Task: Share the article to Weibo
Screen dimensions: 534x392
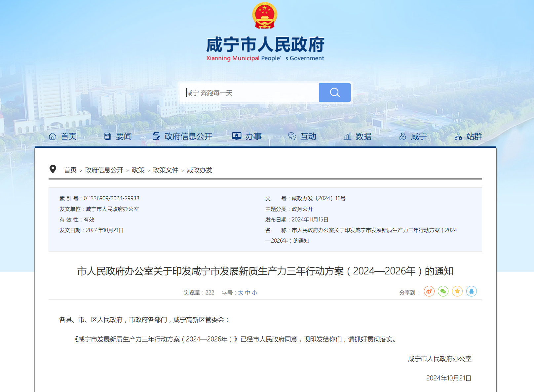Action: click(429, 291)
